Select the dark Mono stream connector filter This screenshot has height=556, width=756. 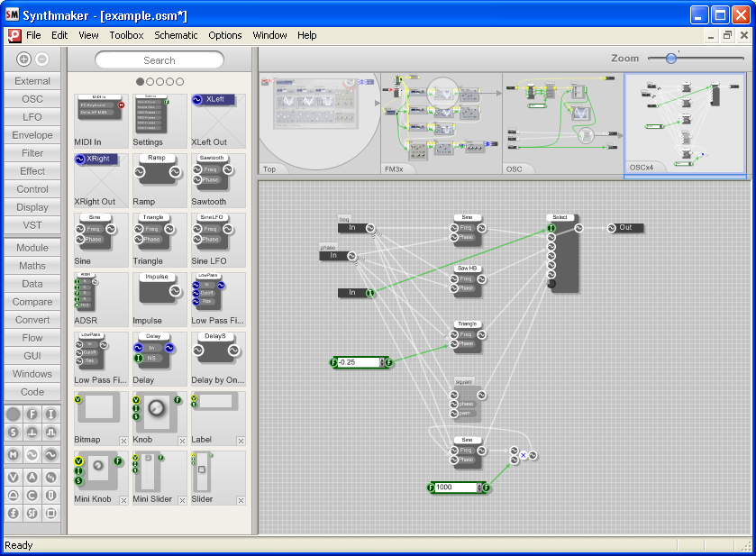click(50, 454)
